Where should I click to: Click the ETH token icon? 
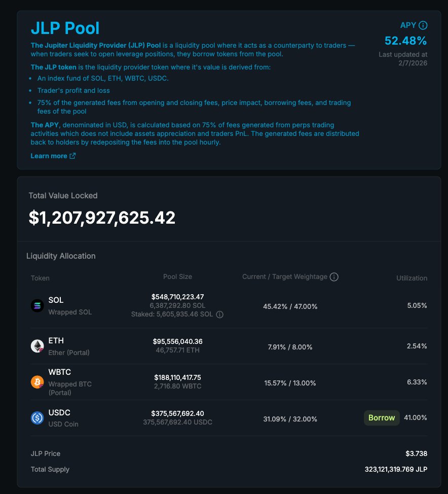38,346
